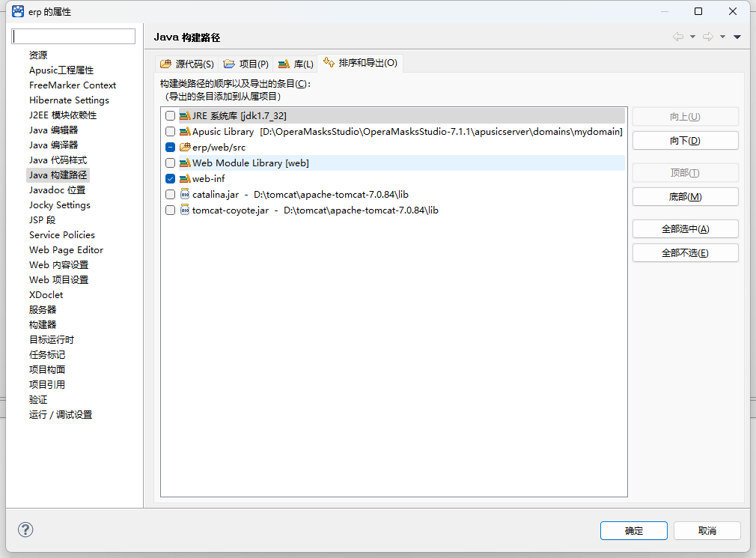The width and height of the screenshot is (756, 558).
Task: Select the 排序和导出(O) tab
Action: tap(360, 63)
